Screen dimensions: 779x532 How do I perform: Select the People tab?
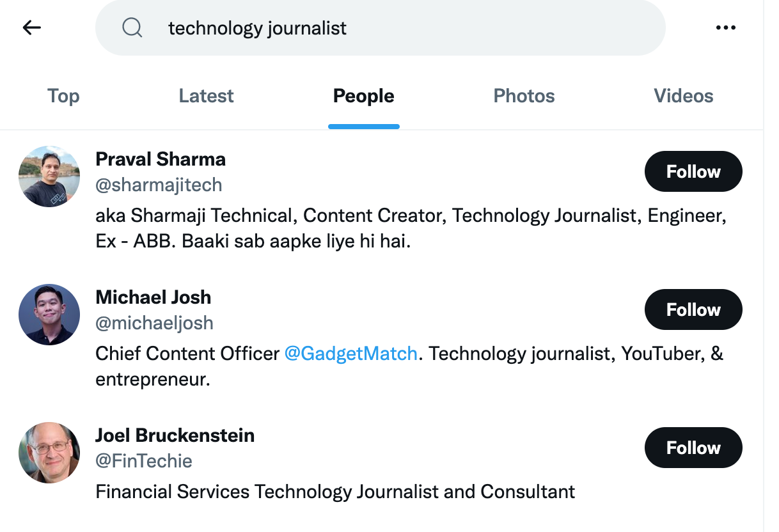[363, 96]
